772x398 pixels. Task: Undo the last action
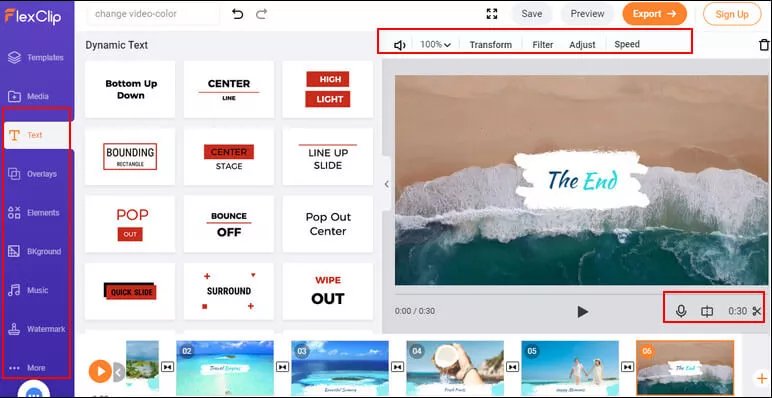click(x=238, y=14)
